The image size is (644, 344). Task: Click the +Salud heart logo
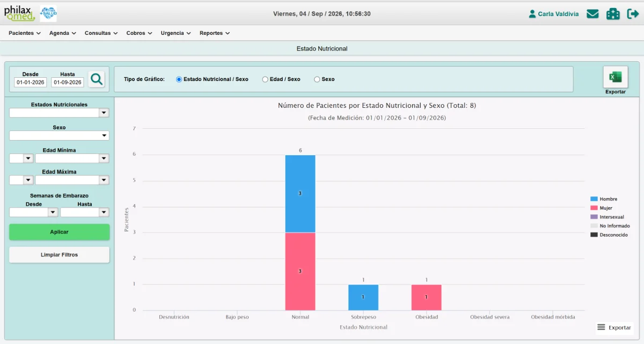point(48,13)
